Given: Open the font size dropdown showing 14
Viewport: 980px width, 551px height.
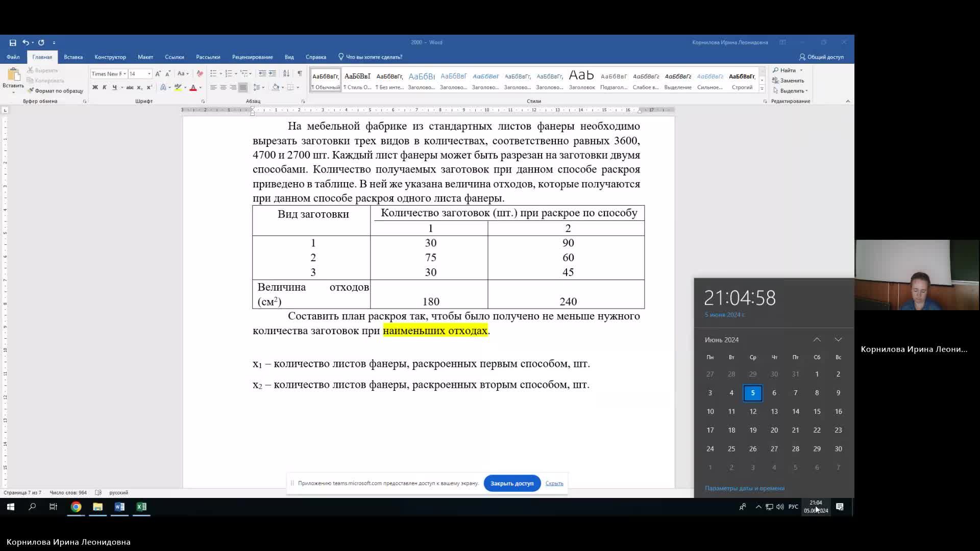Looking at the screenshot, I should (149, 73).
